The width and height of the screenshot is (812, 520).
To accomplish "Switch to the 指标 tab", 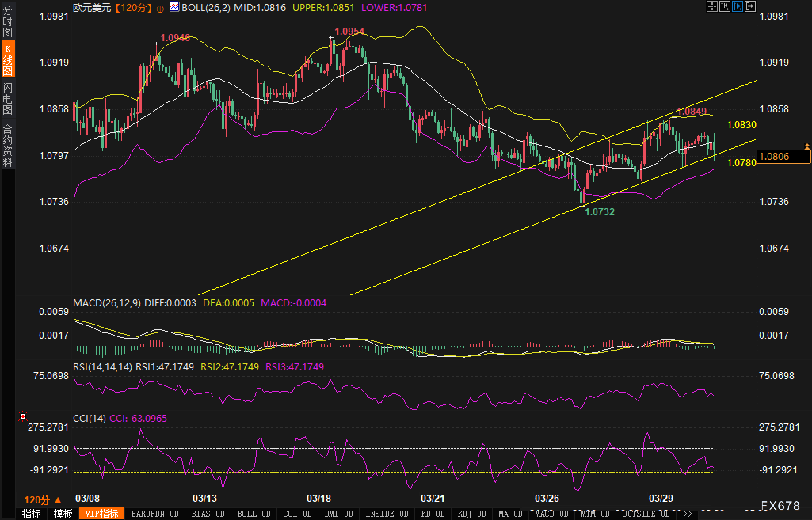I will click(x=31, y=514).
